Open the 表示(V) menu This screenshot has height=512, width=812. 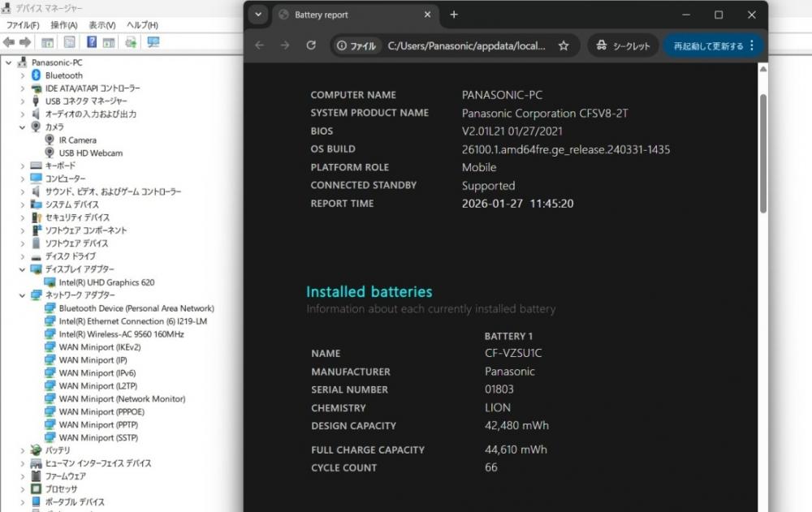coord(102,25)
